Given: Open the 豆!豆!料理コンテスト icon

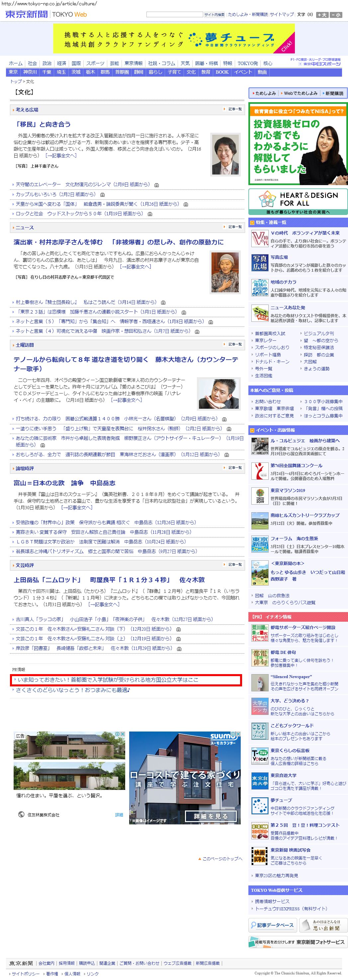Looking at the screenshot, I should [x=260, y=831].
